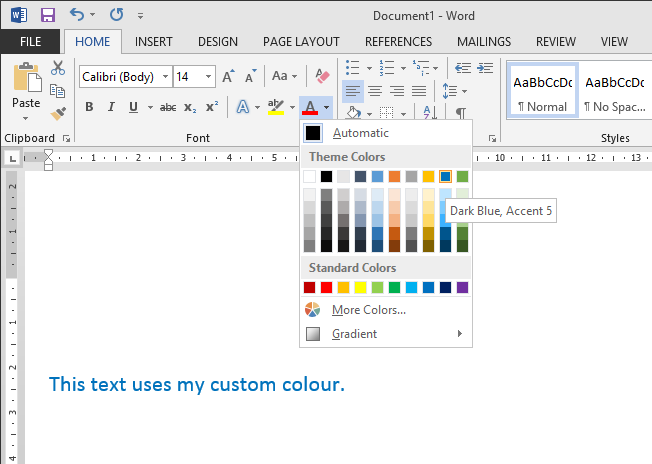Image resolution: width=652 pixels, height=464 pixels.
Task: Open the PAGE LAYOUT ribbon tab
Action: click(301, 42)
